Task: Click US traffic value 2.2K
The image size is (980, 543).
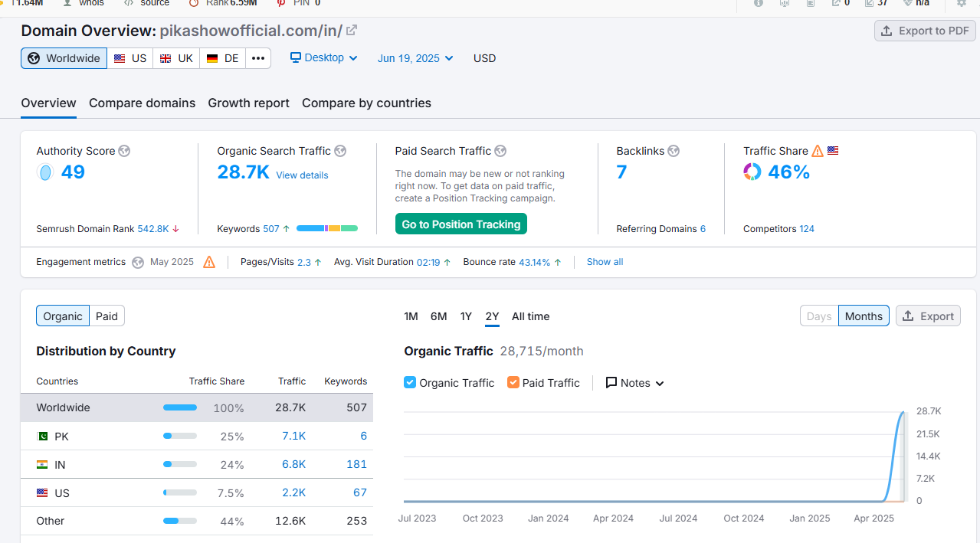Action: click(293, 493)
